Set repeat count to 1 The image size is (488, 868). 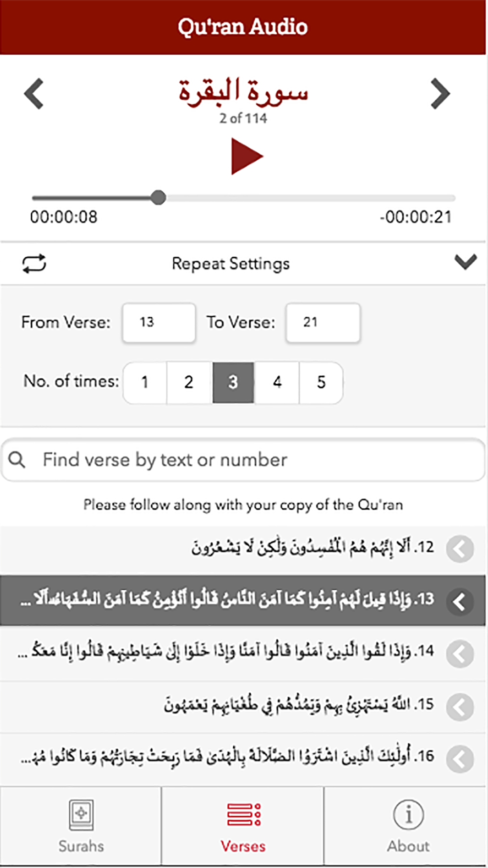(x=145, y=382)
